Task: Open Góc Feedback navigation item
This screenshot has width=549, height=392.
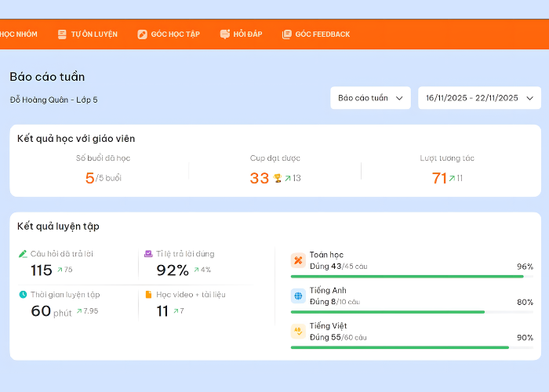Action: (x=322, y=34)
